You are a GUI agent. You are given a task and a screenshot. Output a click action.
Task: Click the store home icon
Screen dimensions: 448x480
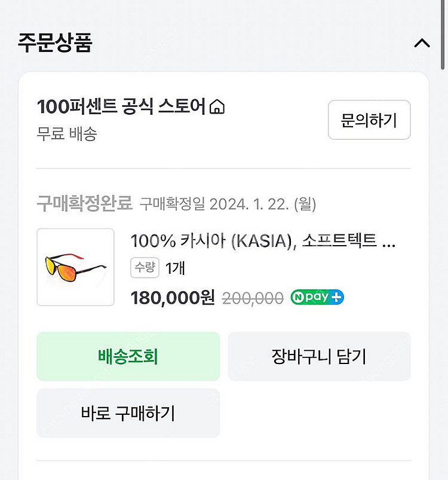pyautogui.click(x=217, y=108)
